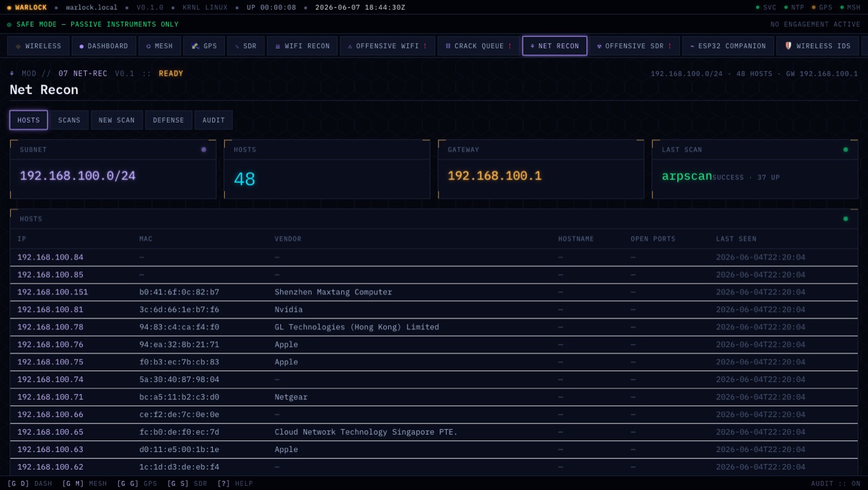Image resolution: width=868 pixels, height=490 pixels.
Task: Click the Wireless module icon in navigation
Action: [x=18, y=46]
